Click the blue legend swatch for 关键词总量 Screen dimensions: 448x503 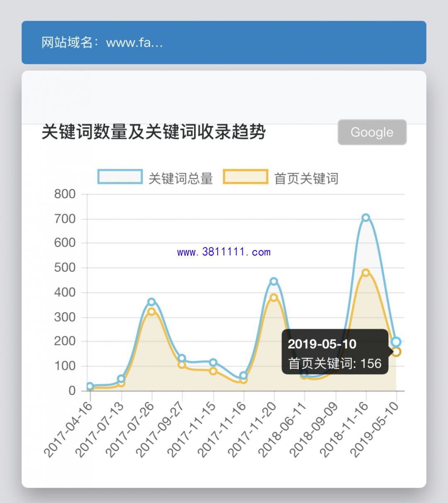click(x=120, y=176)
